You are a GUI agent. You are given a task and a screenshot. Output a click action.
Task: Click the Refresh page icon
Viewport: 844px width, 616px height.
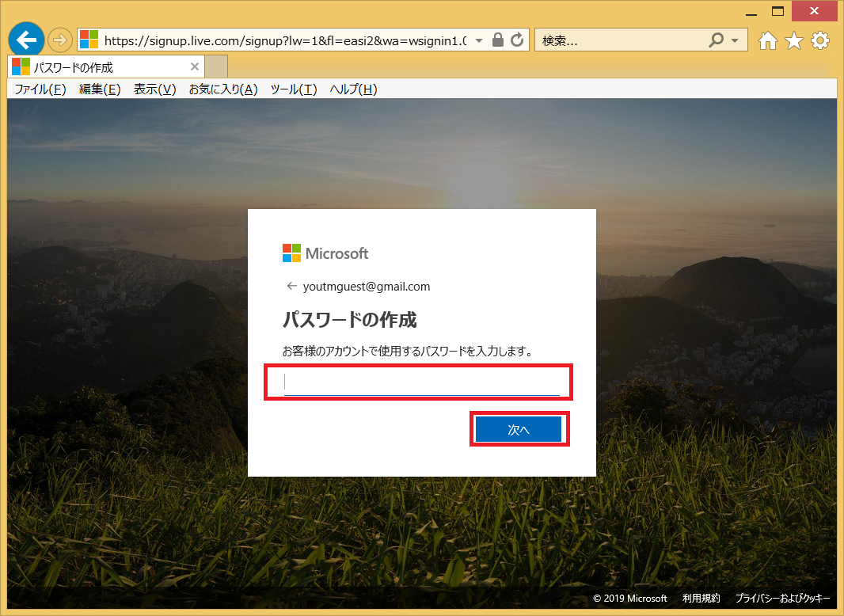[x=517, y=40]
